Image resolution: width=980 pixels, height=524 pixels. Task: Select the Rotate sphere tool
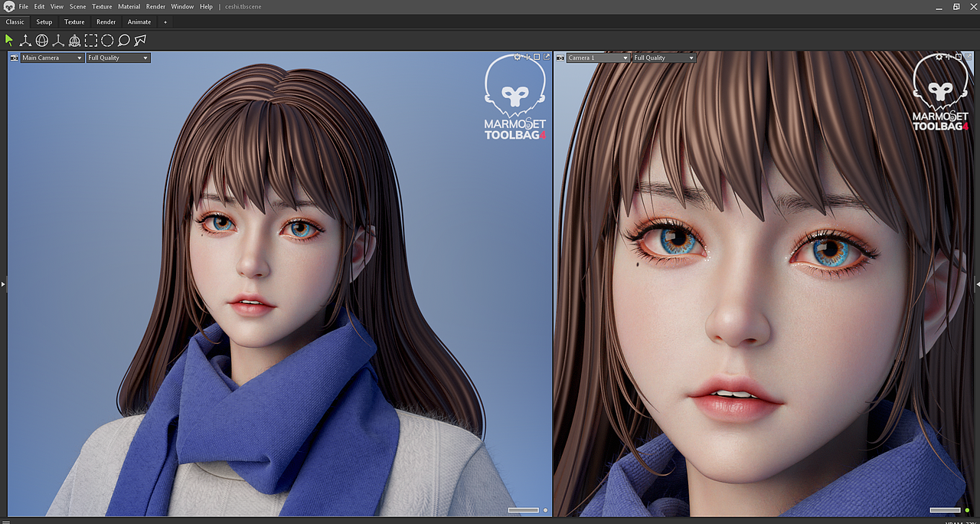coord(42,41)
